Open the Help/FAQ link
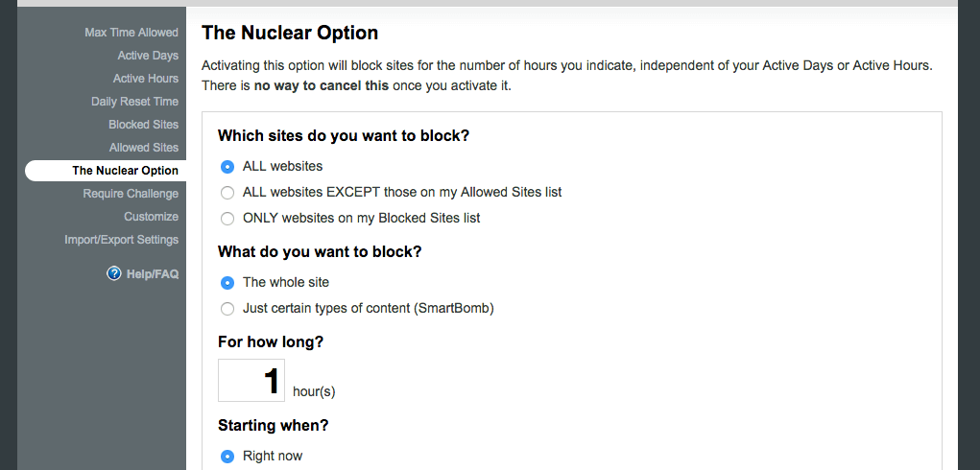Screen dimensions: 980x470 [x=152, y=274]
